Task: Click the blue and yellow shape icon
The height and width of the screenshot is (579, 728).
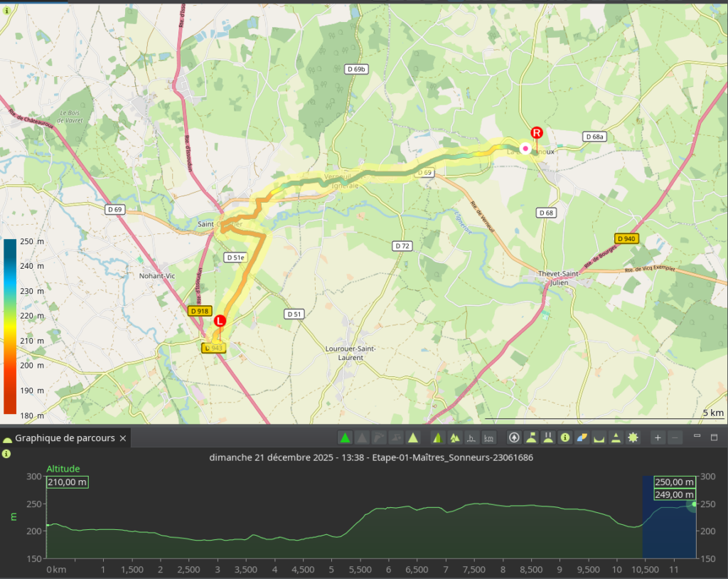Action: click(x=582, y=437)
